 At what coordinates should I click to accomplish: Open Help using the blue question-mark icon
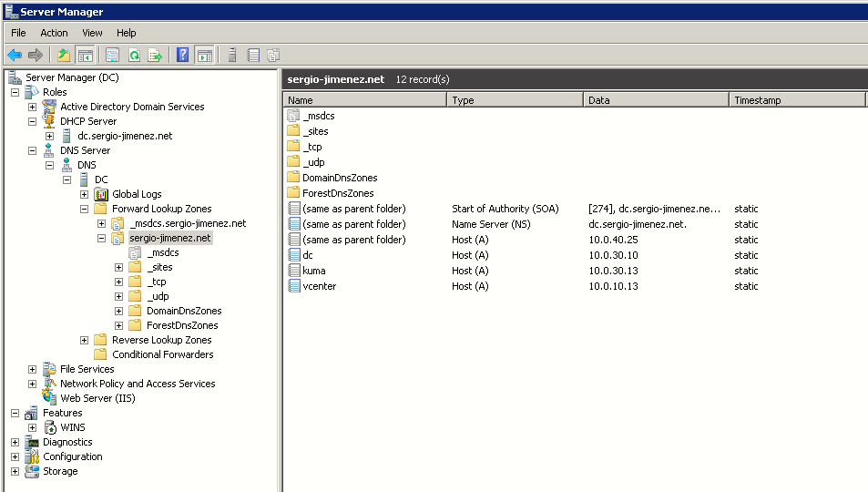point(183,55)
